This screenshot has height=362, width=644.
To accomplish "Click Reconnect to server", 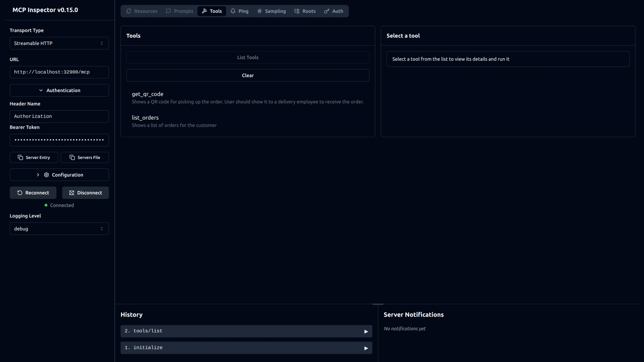I will tap(33, 193).
